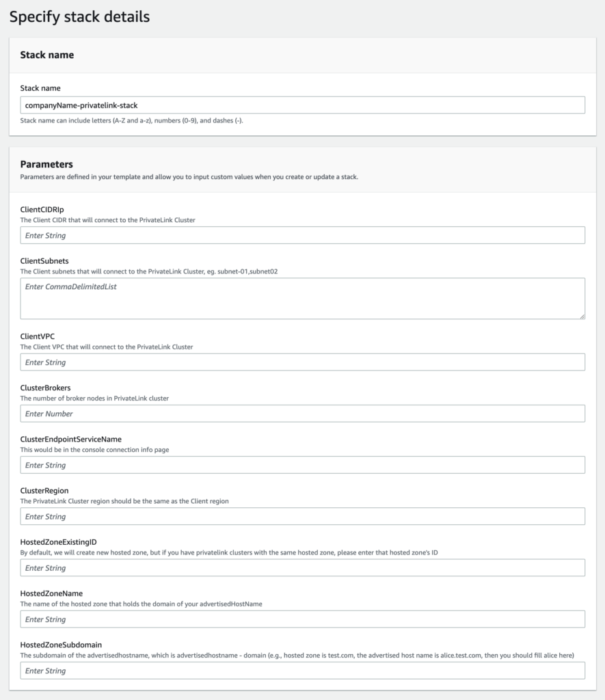Select the HostedZoneName text field
The height and width of the screenshot is (700, 605).
point(302,619)
